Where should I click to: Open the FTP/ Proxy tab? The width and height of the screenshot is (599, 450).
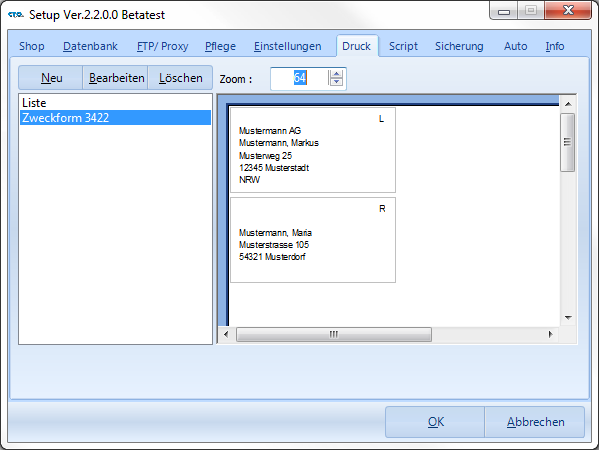162,46
